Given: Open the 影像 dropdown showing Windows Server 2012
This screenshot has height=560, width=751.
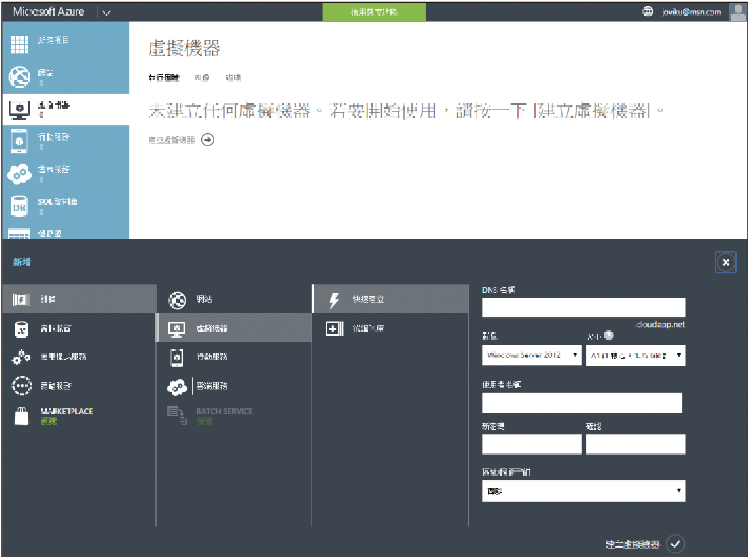Looking at the screenshot, I should pos(532,355).
